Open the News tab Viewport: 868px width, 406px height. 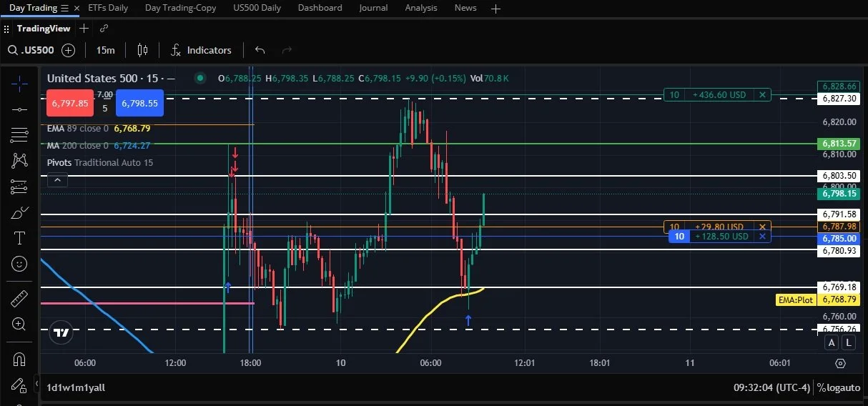(465, 8)
